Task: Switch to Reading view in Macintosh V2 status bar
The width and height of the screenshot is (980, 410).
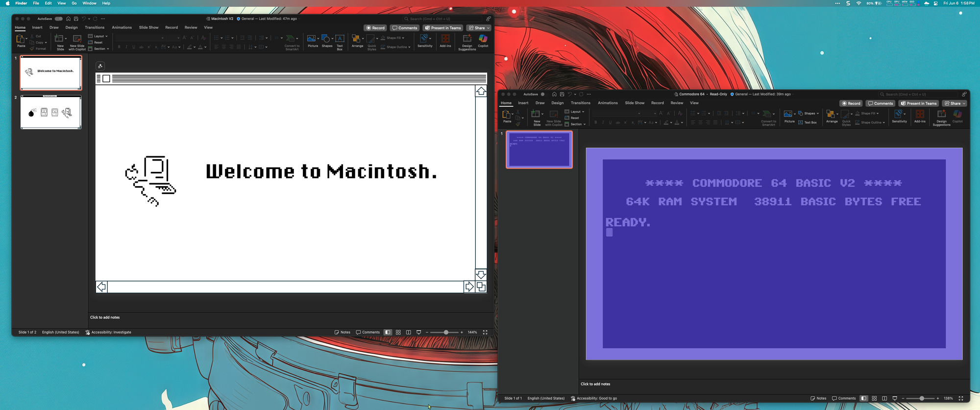Action: click(x=408, y=332)
